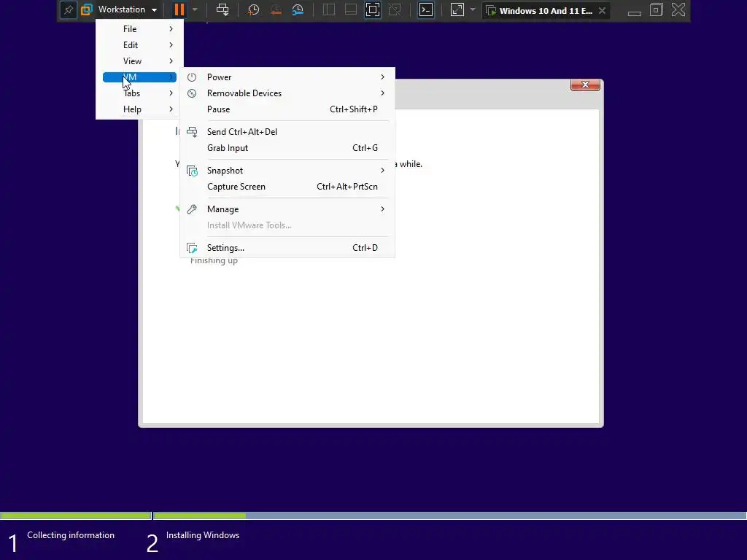This screenshot has height=560, width=747.
Task: Toggle the thumbnail bar view icon
Action: tap(351, 9)
